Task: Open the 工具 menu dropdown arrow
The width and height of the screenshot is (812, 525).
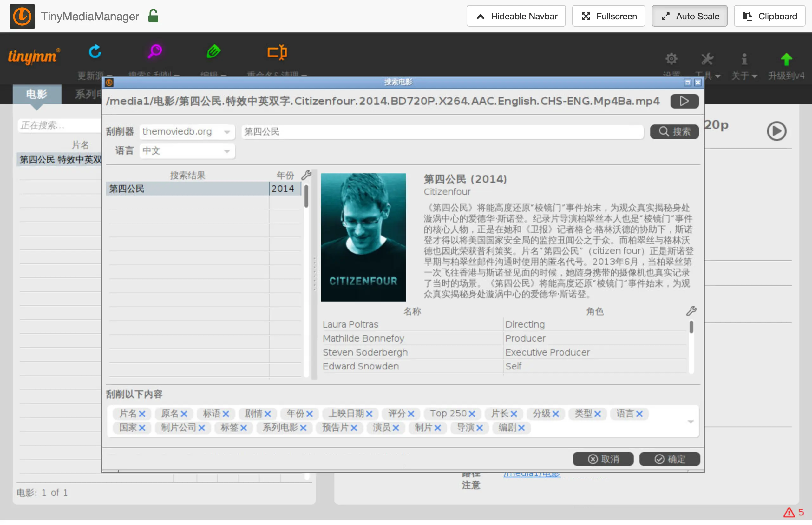Action: point(718,76)
